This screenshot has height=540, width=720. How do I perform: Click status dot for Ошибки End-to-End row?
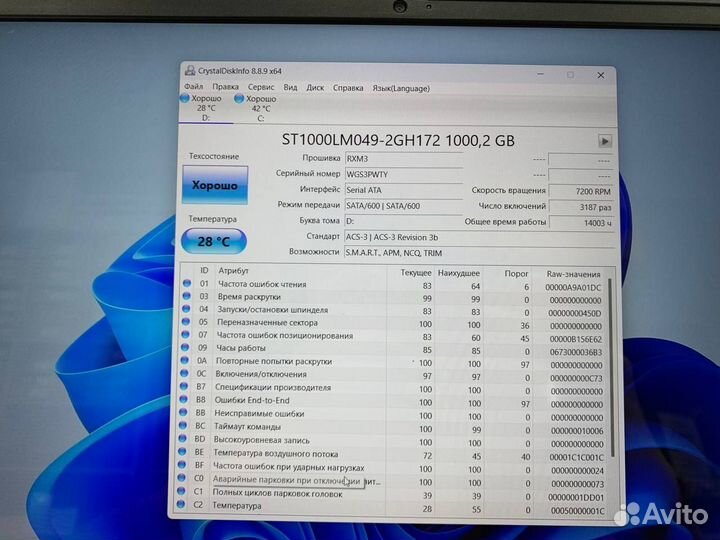click(183, 399)
